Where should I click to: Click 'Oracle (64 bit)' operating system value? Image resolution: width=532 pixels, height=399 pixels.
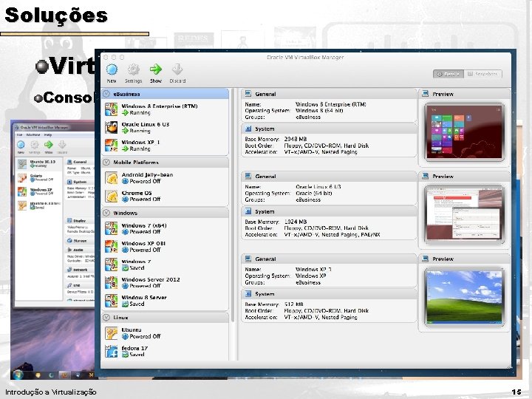[x=314, y=193]
